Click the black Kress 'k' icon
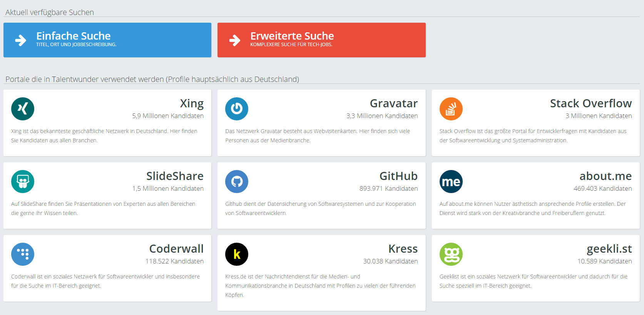Viewport: 644px width, 315px height. click(x=237, y=254)
